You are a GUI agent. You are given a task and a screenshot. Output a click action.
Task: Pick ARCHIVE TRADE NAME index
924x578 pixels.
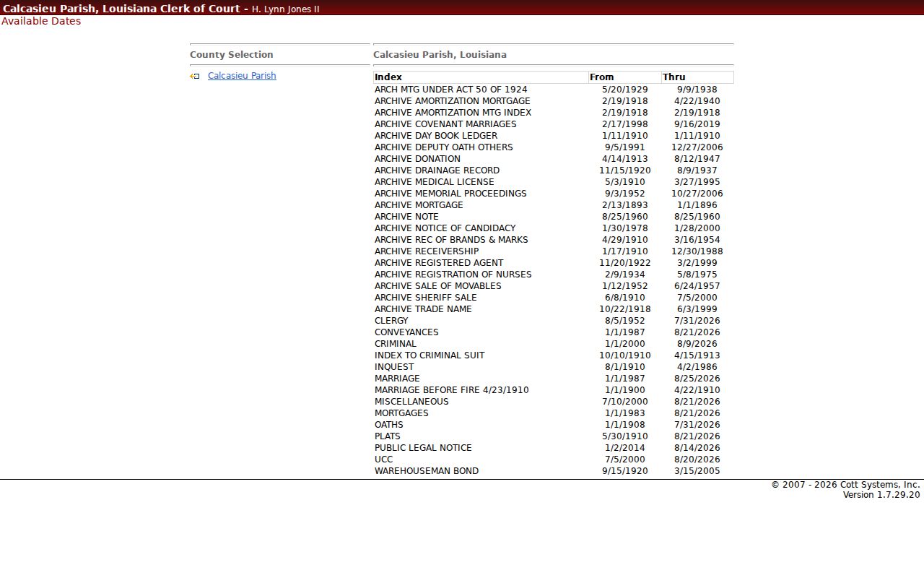[x=423, y=309]
